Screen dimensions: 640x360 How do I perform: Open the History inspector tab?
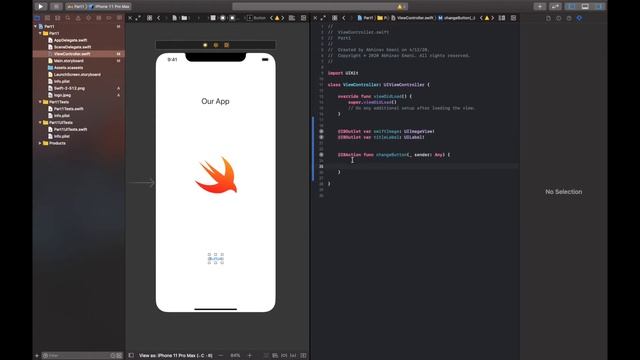pos(559,18)
